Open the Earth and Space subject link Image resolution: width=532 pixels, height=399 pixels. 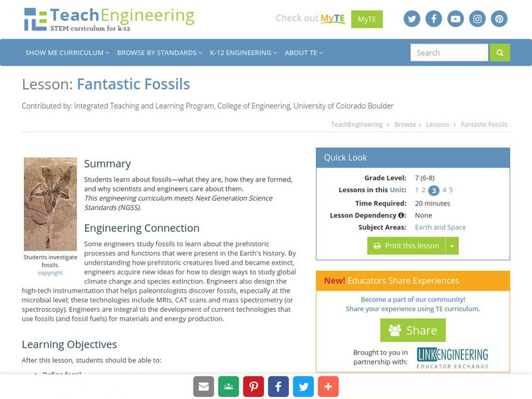tap(440, 227)
